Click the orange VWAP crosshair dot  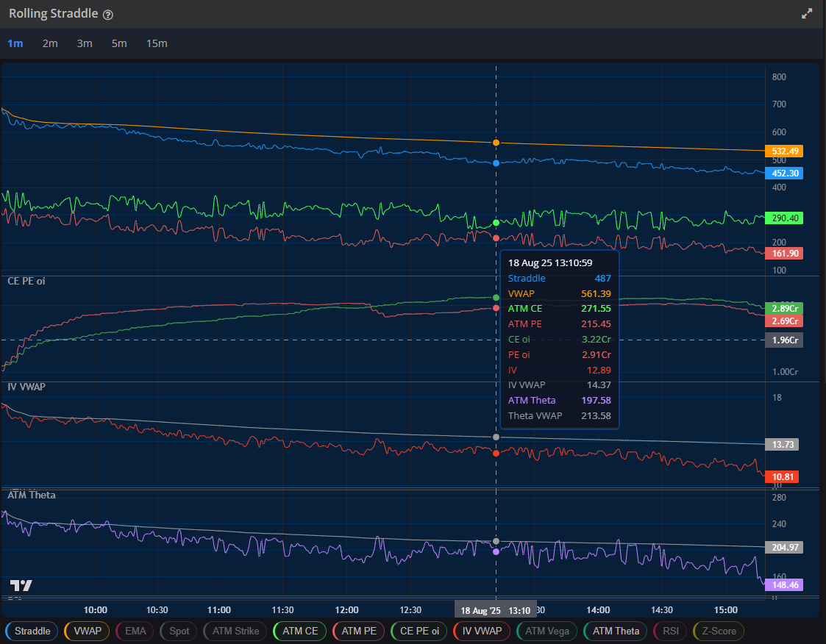point(496,142)
